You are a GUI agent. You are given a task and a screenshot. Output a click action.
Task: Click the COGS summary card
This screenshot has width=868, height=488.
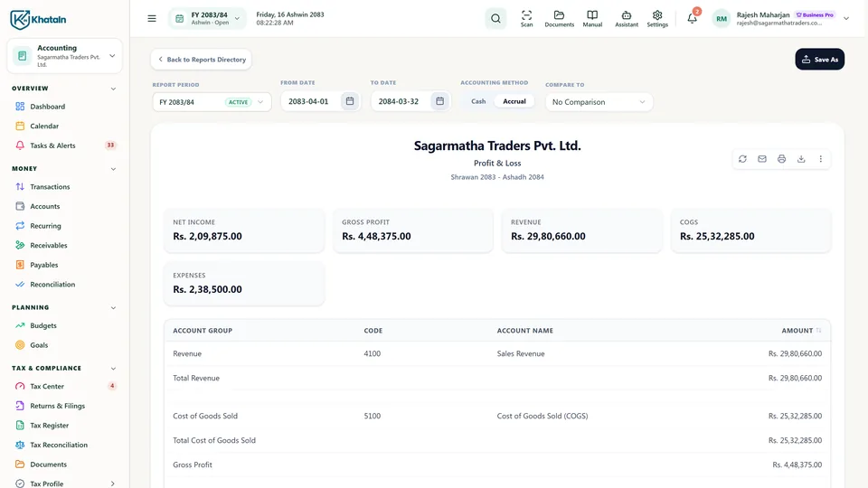pos(750,230)
